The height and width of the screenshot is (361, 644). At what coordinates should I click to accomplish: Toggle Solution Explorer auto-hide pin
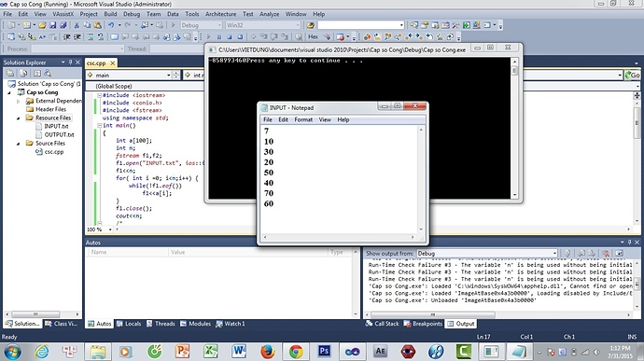tap(70, 62)
